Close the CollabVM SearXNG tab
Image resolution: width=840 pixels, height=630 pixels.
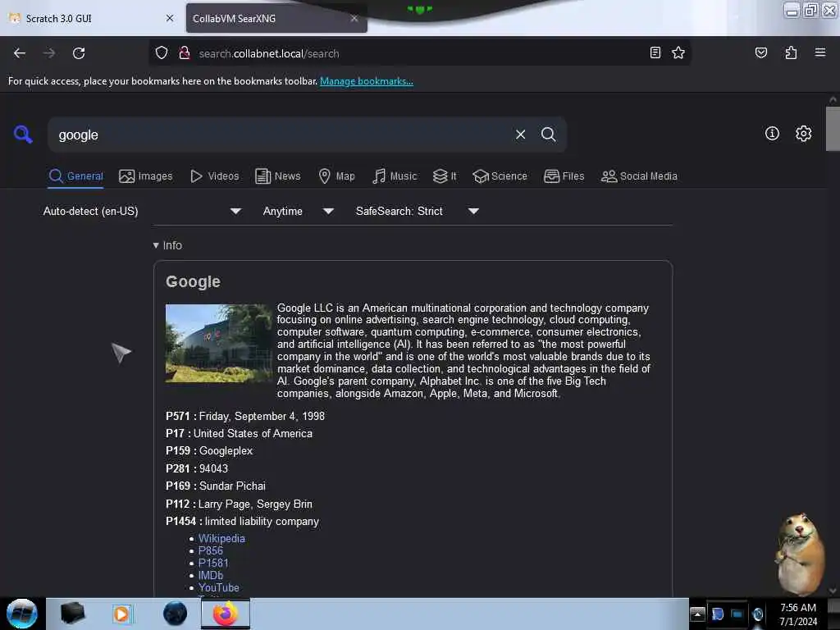pyautogui.click(x=354, y=18)
